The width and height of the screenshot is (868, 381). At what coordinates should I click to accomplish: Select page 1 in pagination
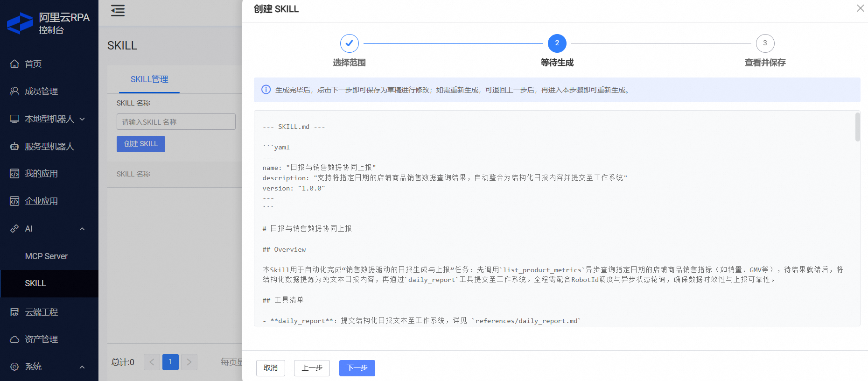coord(170,362)
